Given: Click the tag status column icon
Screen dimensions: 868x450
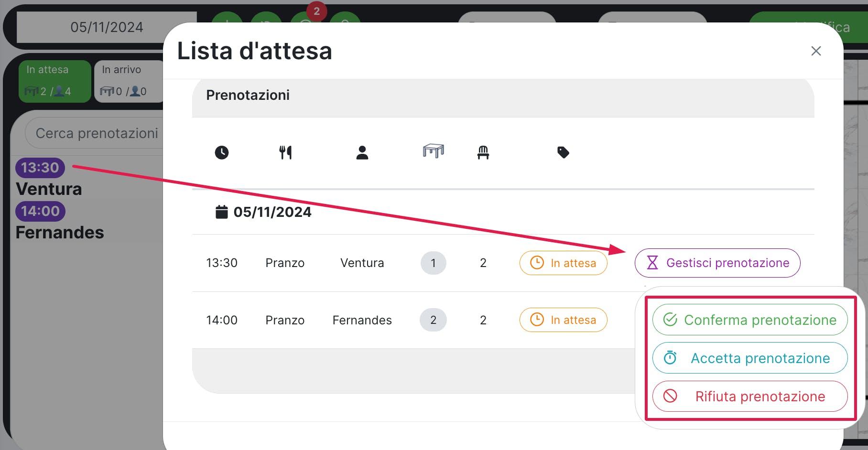Looking at the screenshot, I should [563, 152].
